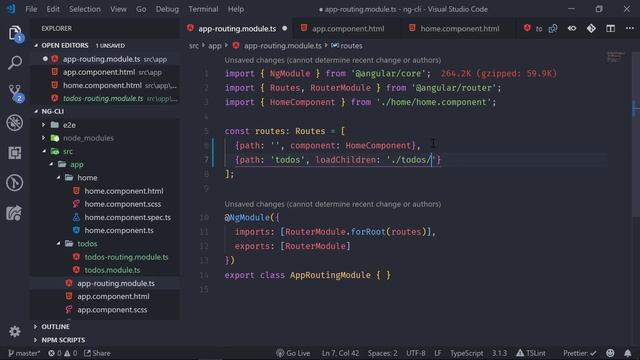Screen dimensions: 640x360
Task: Select todos-routing.module.ts in Open Editors
Action: [x=105, y=98]
